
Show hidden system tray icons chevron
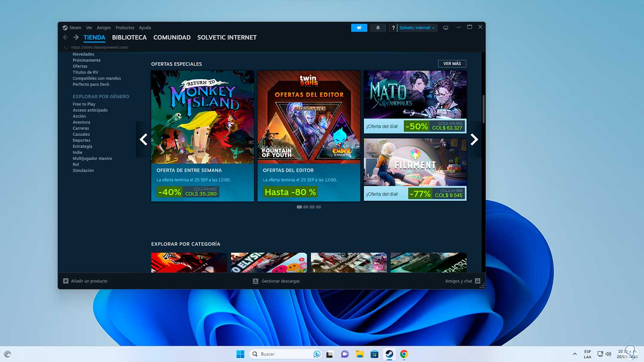click(575, 354)
